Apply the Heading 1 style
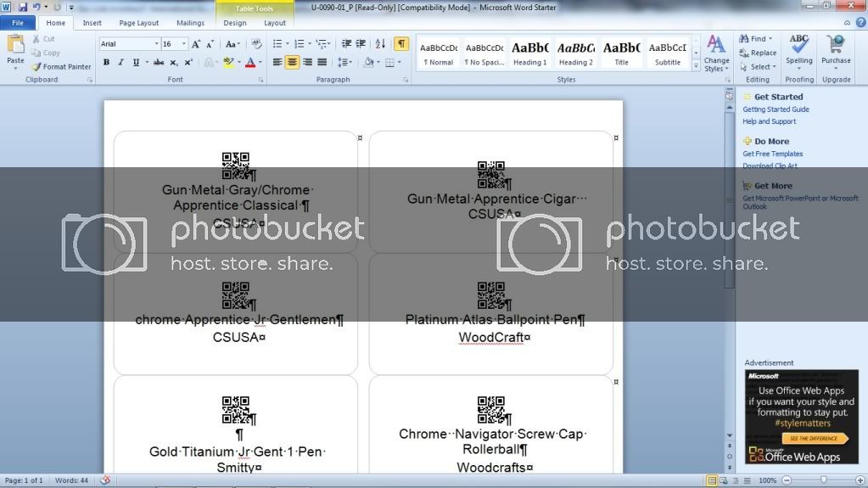The height and width of the screenshot is (488, 868). (529, 53)
